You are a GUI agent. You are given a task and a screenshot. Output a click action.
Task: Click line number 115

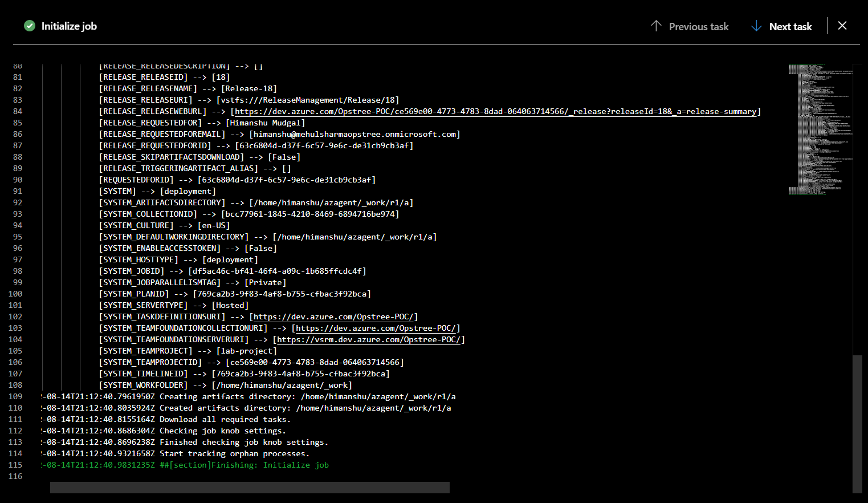click(x=15, y=465)
